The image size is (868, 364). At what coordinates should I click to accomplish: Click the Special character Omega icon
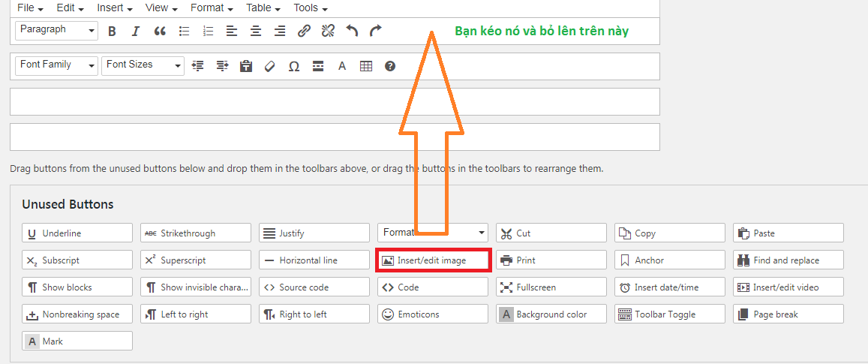294,66
